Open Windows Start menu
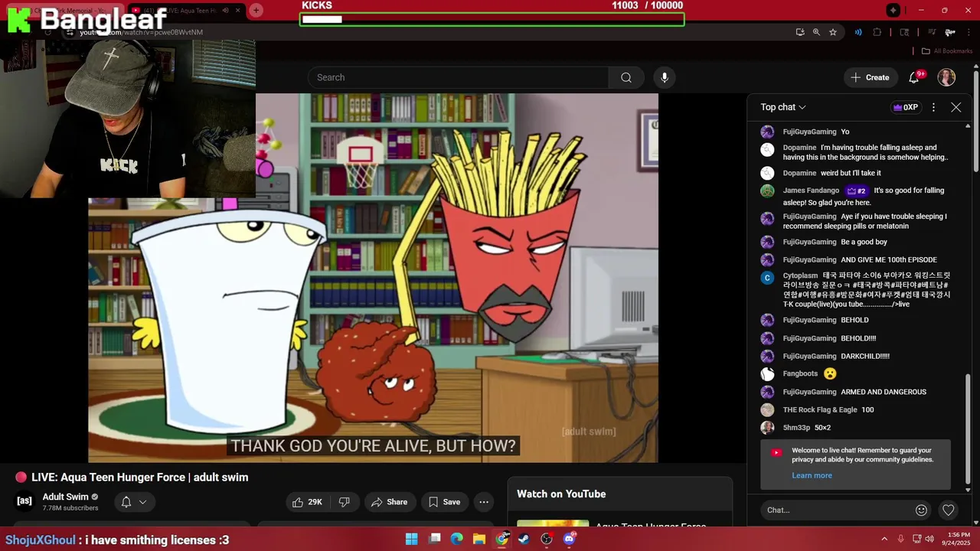980x551 pixels. tap(411, 539)
